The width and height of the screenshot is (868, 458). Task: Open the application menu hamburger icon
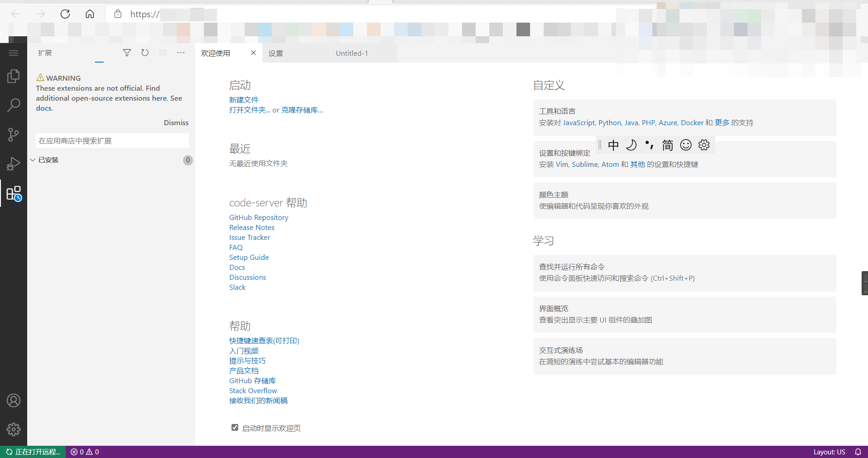(14, 53)
